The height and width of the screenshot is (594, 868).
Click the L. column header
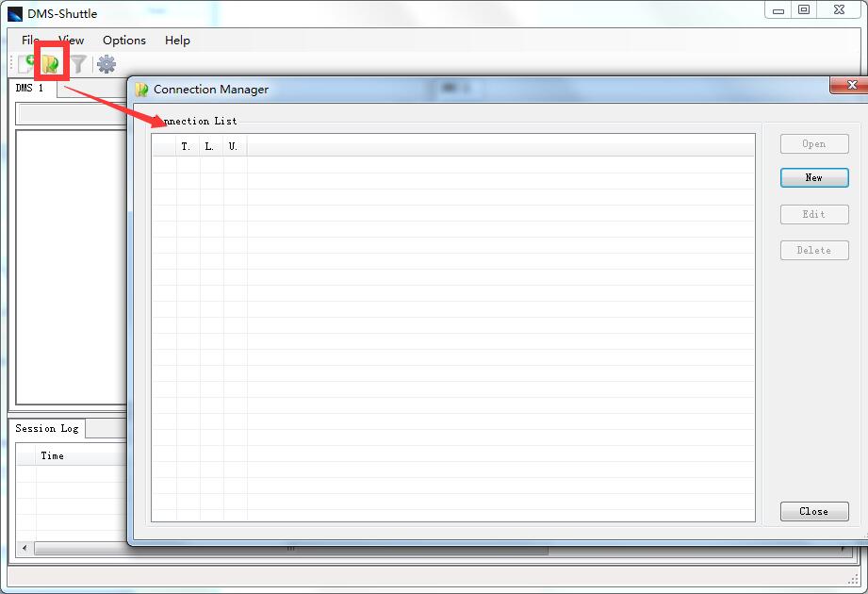coord(211,146)
